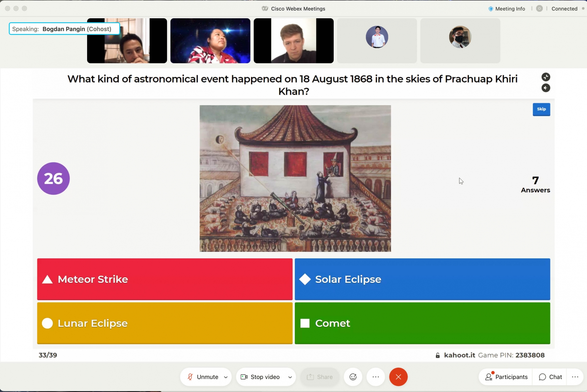Open more options in meeting controls
The height and width of the screenshot is (392, 587).
(376, 377)
